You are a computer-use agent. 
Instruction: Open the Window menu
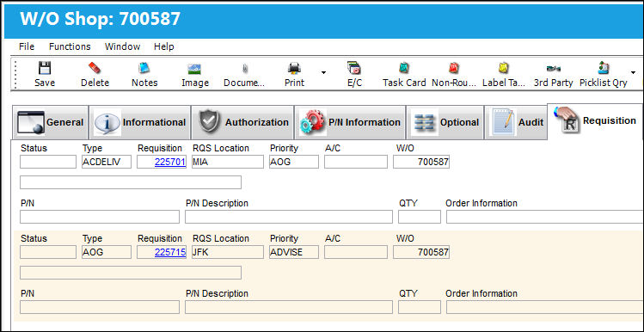122,46
